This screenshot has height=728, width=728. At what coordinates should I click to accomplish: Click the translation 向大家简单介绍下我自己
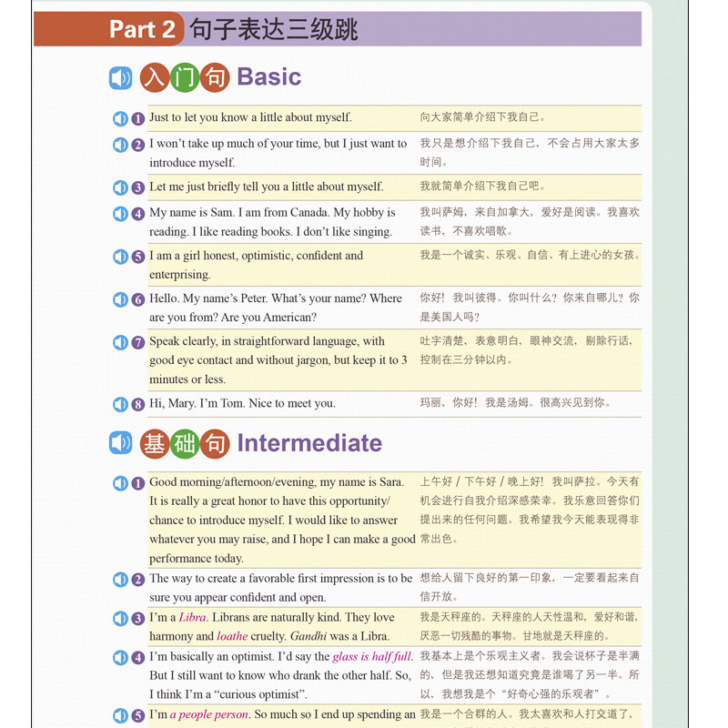click(x=482, y=117)
